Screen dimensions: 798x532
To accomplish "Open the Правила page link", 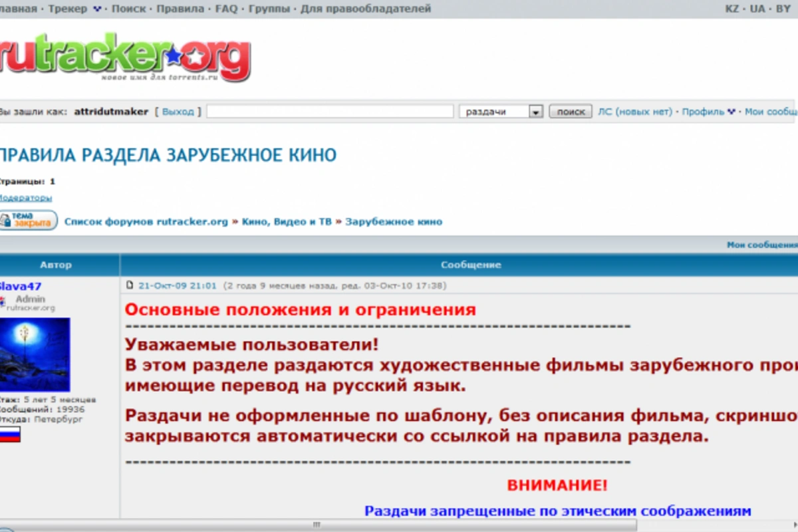I will click(x=180, y=9).
